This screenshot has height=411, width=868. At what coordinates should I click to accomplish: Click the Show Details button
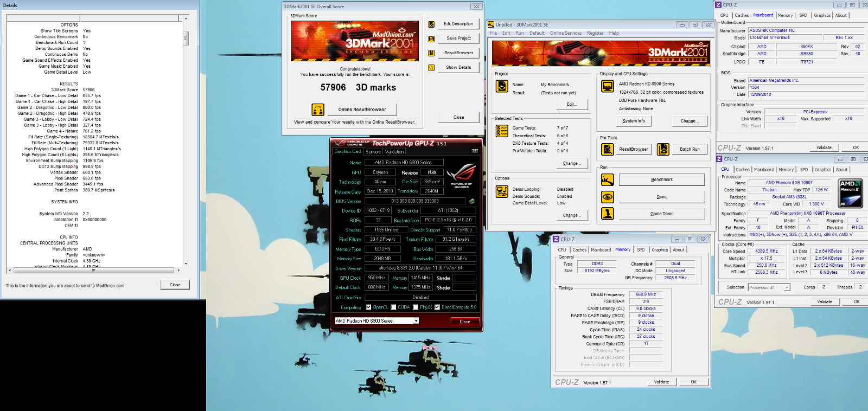458,68
